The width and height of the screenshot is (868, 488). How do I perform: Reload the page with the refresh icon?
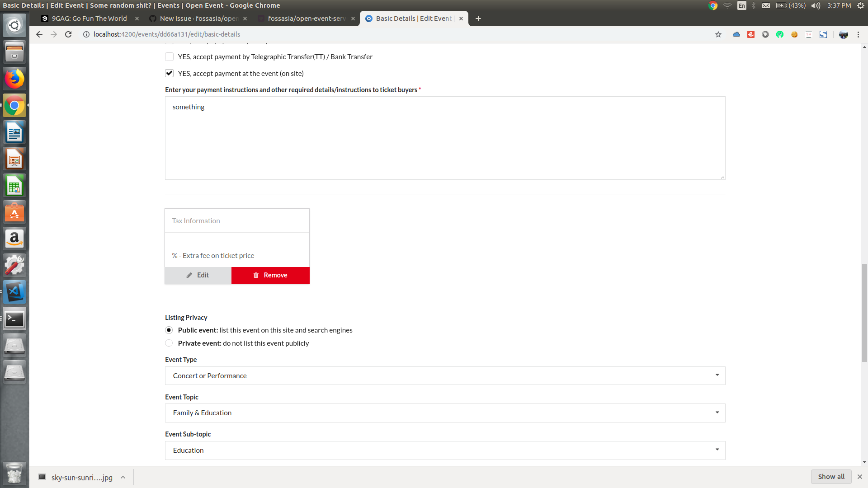point(68,34)
